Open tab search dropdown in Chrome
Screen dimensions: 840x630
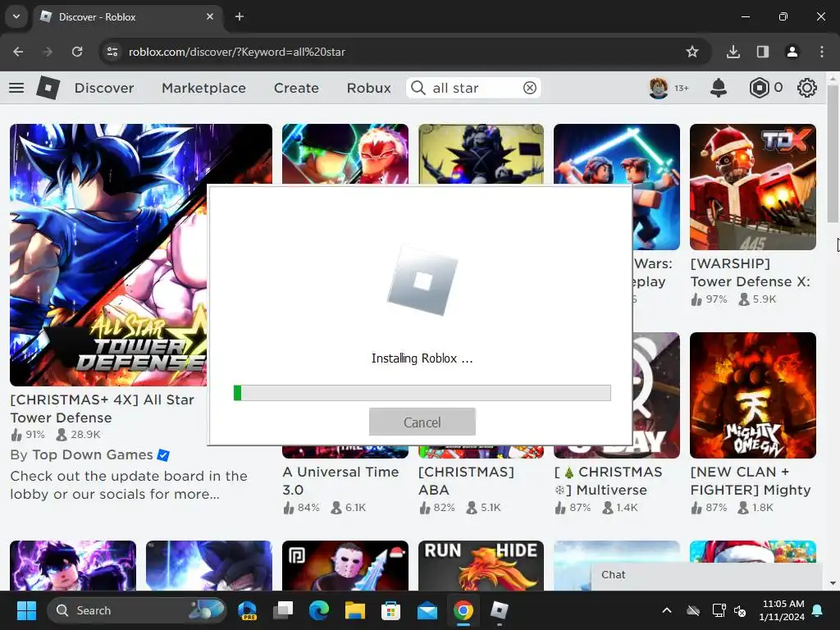pos(16,16)
